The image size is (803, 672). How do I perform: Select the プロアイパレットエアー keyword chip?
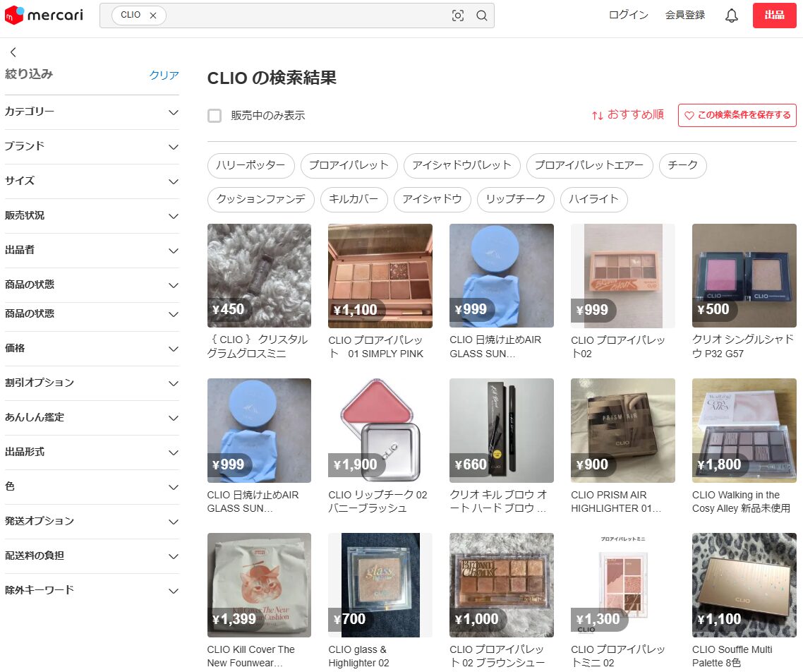[589, 165]
